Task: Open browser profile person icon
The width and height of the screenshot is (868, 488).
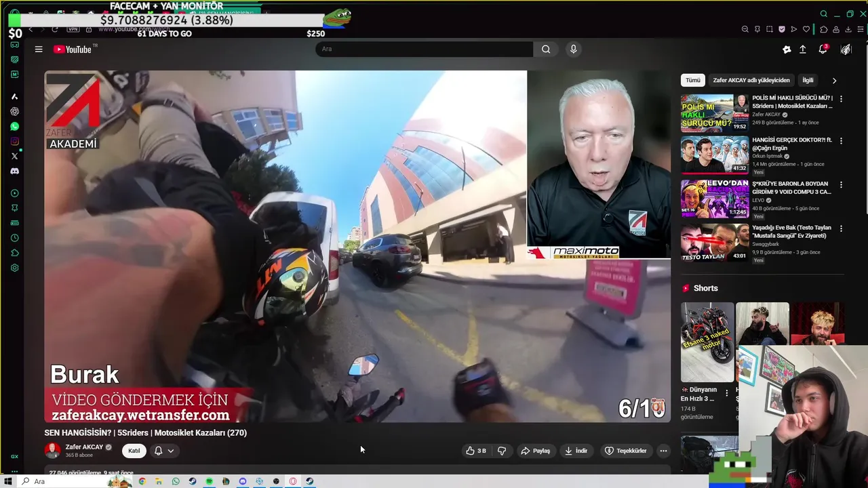Action: pos(836,29)
